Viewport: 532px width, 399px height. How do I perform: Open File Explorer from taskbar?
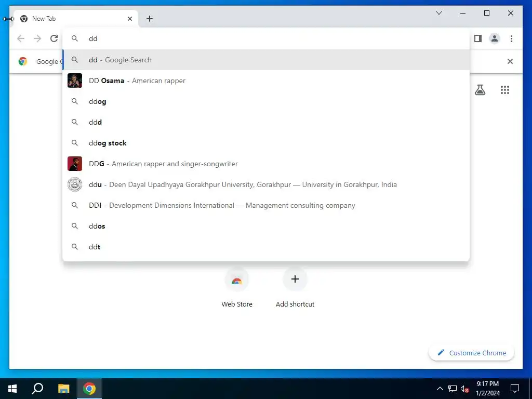pyautogui.click(x=63, y=389)
